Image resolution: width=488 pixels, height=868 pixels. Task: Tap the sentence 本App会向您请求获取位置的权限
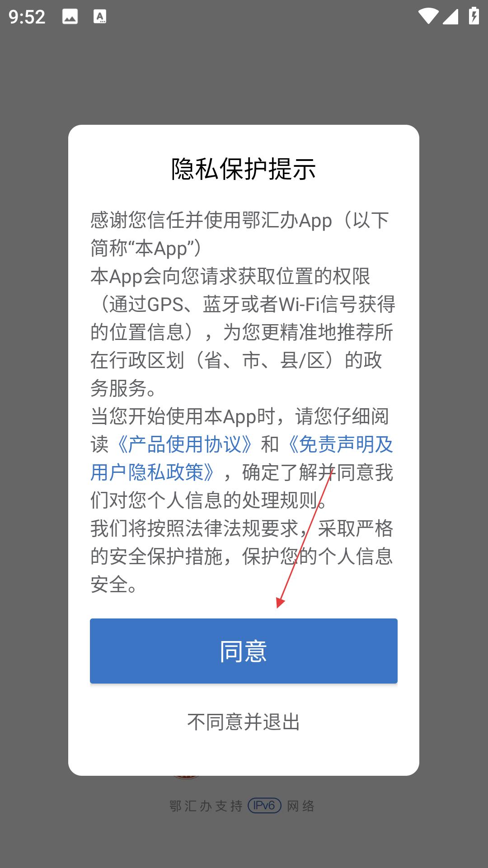coord(230,276)
